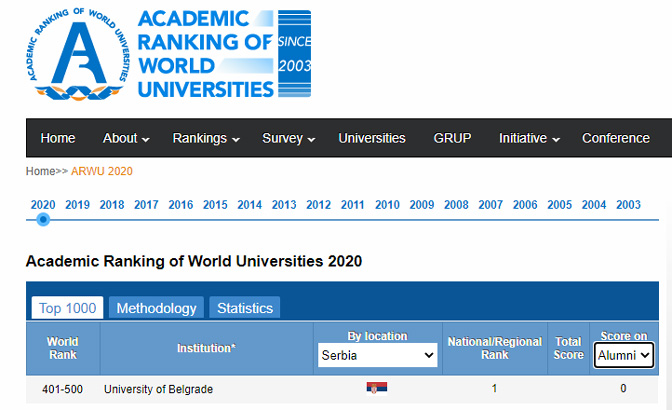Image resolution: width=672 pixels, height=410 pixels.
Task: Open the By location country dropdown
Action: coord(377,355)
